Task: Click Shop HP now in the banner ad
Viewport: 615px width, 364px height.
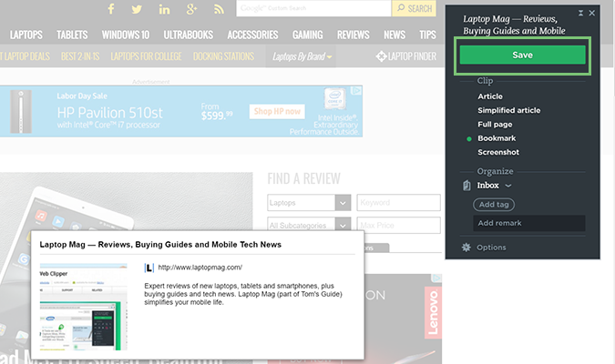Action: 277,111
